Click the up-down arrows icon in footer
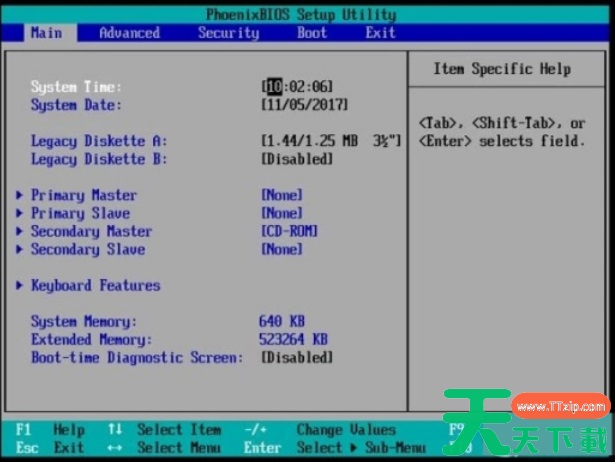 (x=115, y=429)
